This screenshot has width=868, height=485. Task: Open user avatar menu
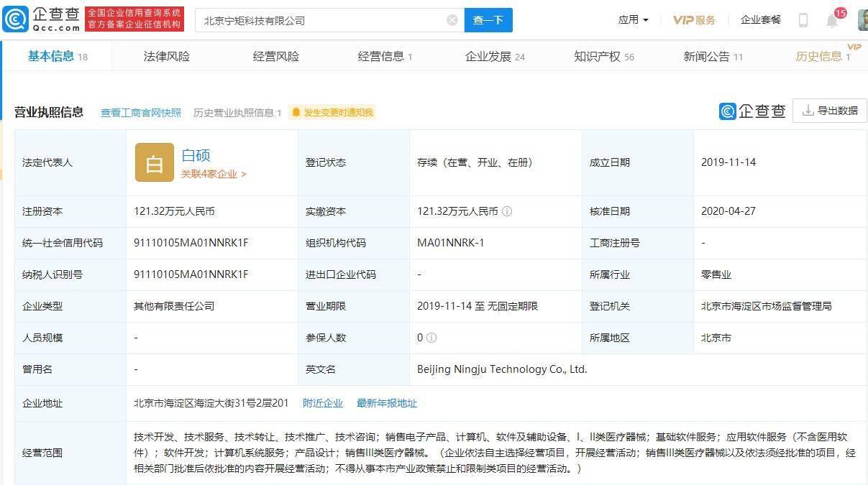(x=862, y=20)
